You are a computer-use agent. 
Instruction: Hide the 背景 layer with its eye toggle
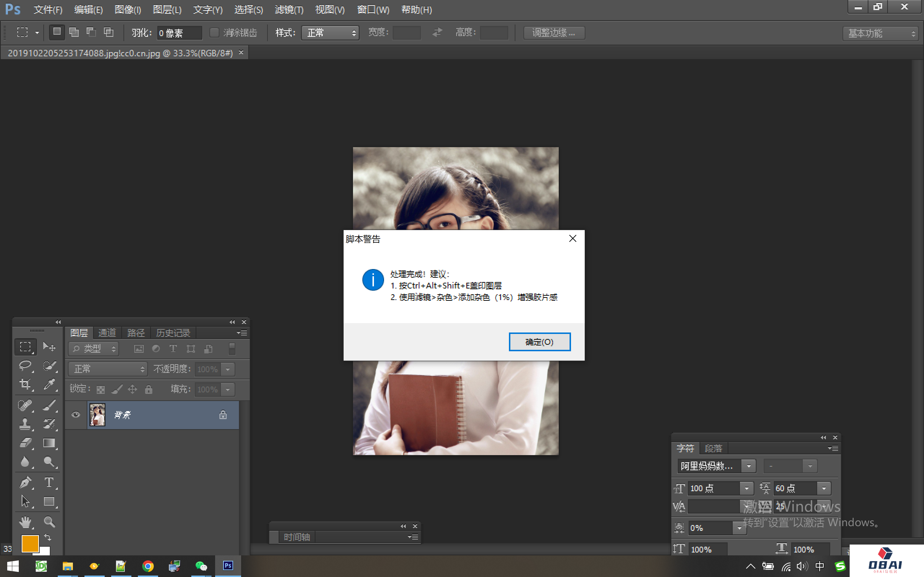[75, 415]
